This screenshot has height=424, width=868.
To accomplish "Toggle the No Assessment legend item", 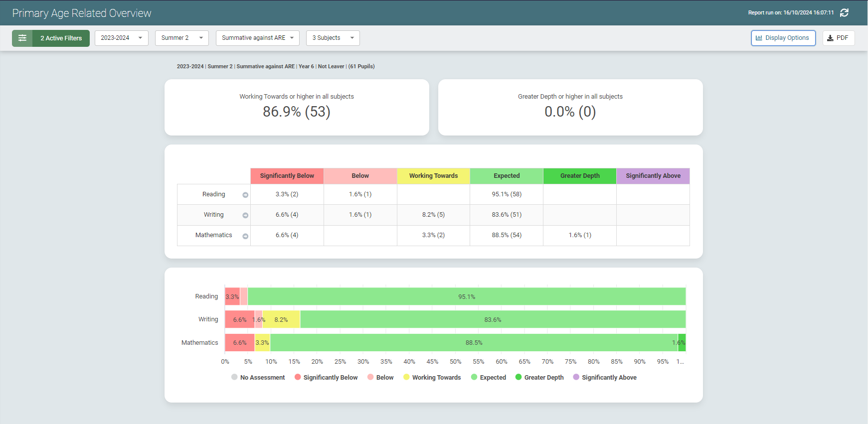I will point(258,378).
